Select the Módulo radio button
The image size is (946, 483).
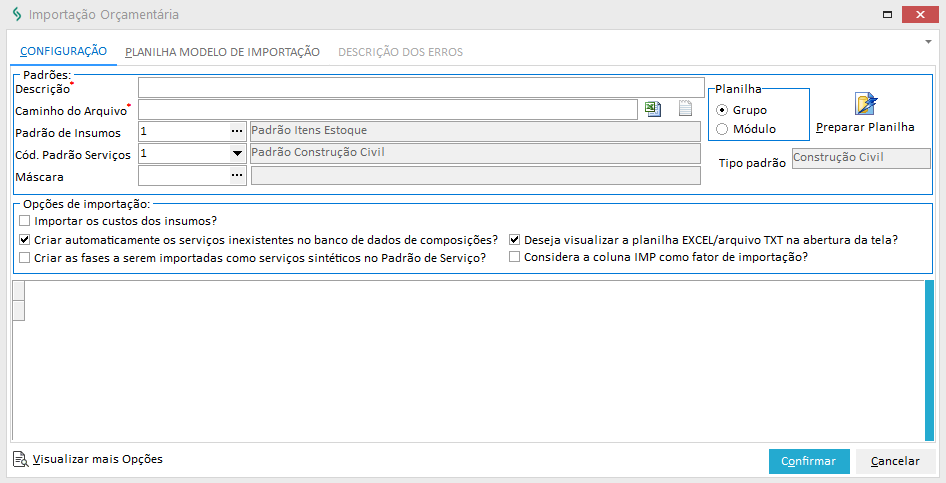722,129
